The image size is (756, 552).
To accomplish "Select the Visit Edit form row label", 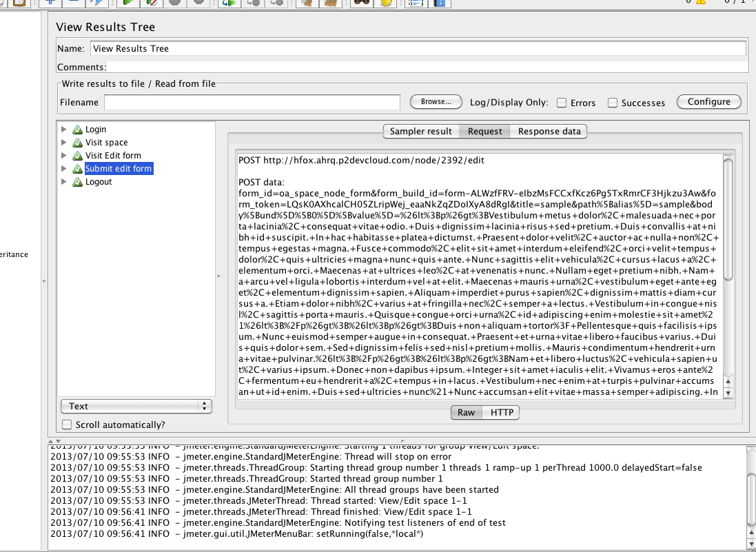I will 113,155.
